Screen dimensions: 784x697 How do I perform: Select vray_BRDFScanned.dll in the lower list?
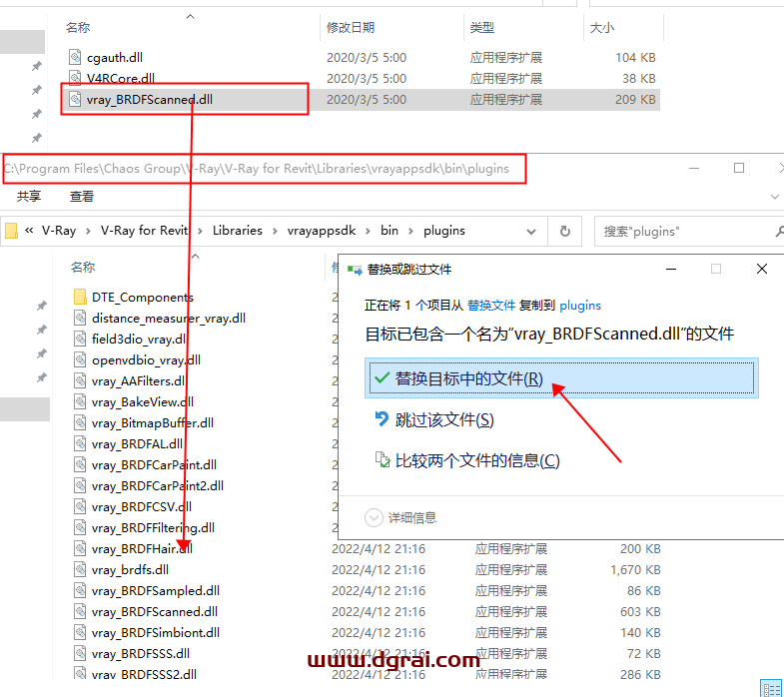(x=154, y=611)
